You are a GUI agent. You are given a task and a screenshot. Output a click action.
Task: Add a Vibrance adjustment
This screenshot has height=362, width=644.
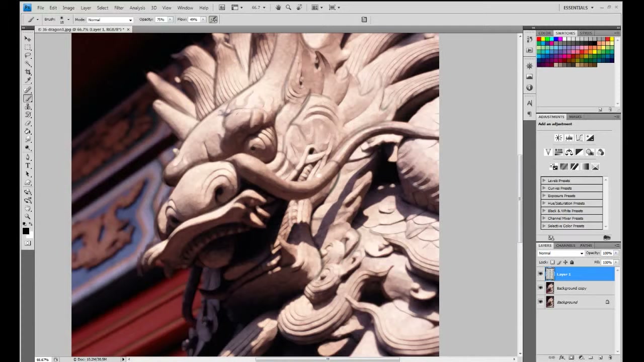(x=548, y=152)
